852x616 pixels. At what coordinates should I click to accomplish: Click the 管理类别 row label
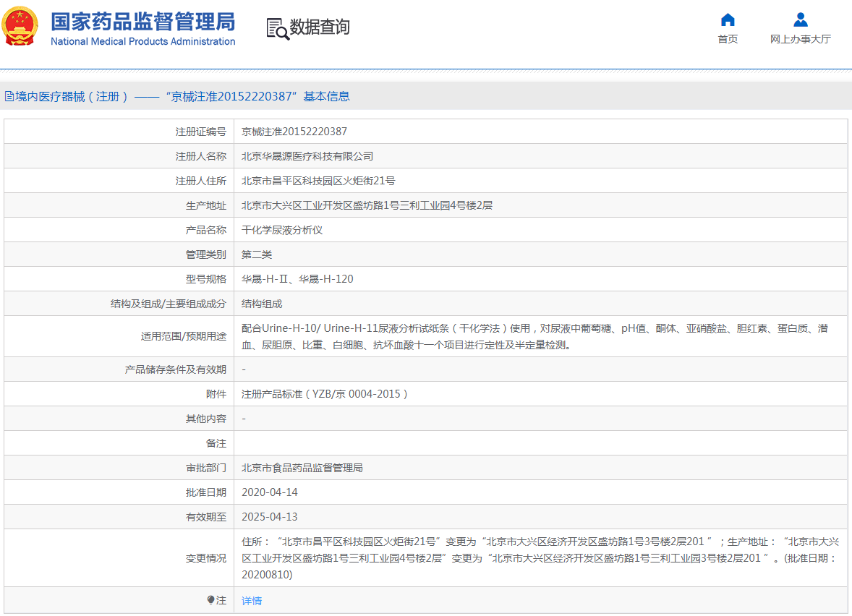[206, 254]
